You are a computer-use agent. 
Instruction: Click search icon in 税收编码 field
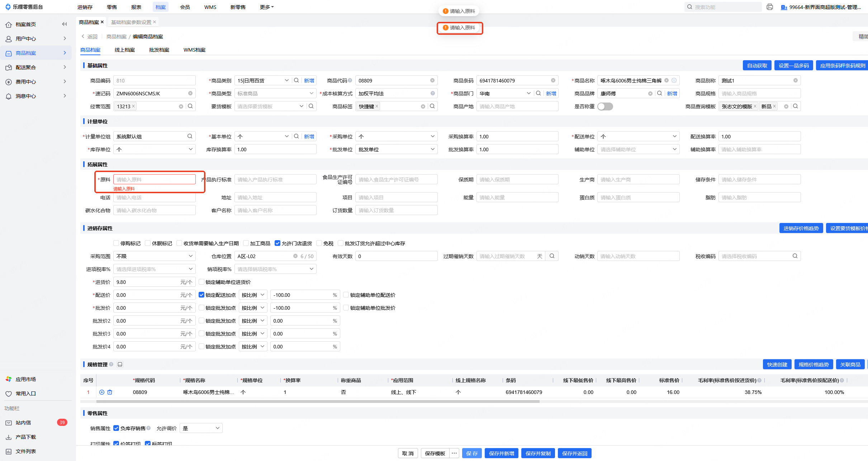tap(795, 256)
